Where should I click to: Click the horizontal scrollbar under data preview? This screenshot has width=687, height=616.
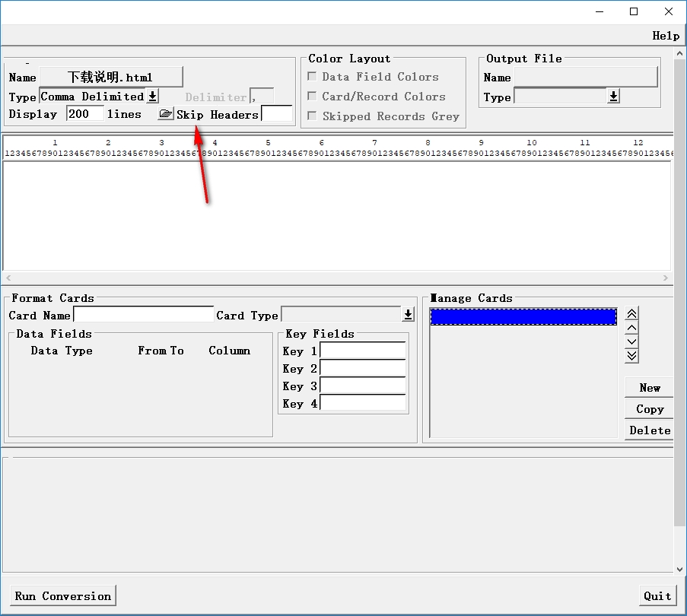pos(336,278)
